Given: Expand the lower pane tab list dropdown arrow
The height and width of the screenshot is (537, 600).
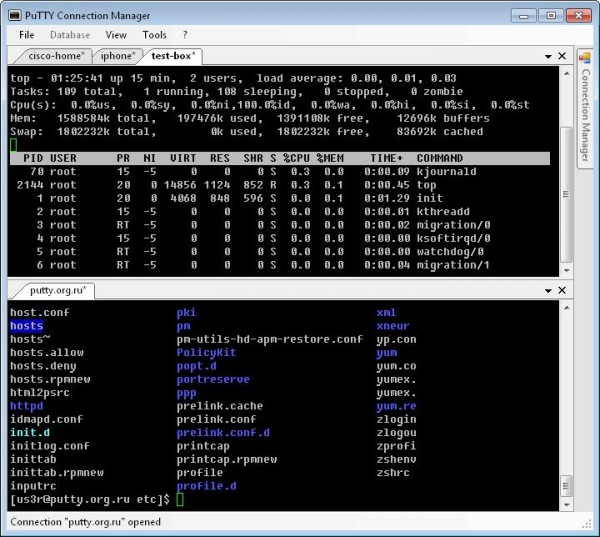Looking at the screenshot, I should point(548,291).
